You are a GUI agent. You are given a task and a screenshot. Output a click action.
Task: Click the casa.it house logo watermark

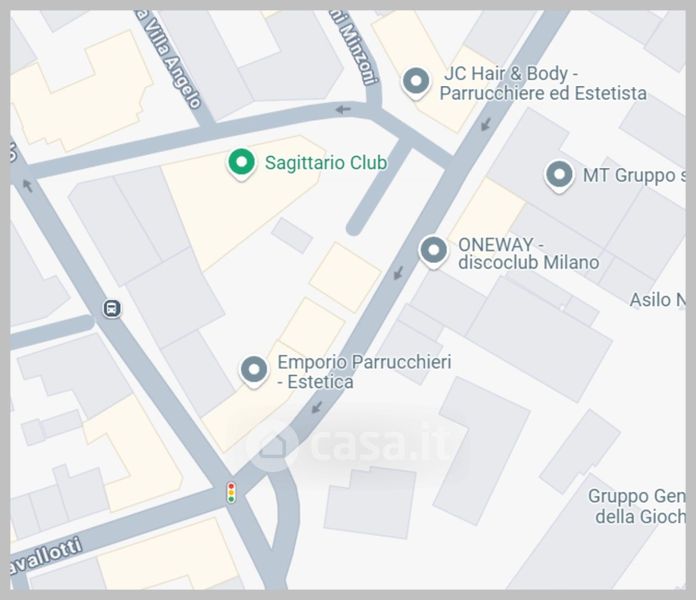coord(273,445)
